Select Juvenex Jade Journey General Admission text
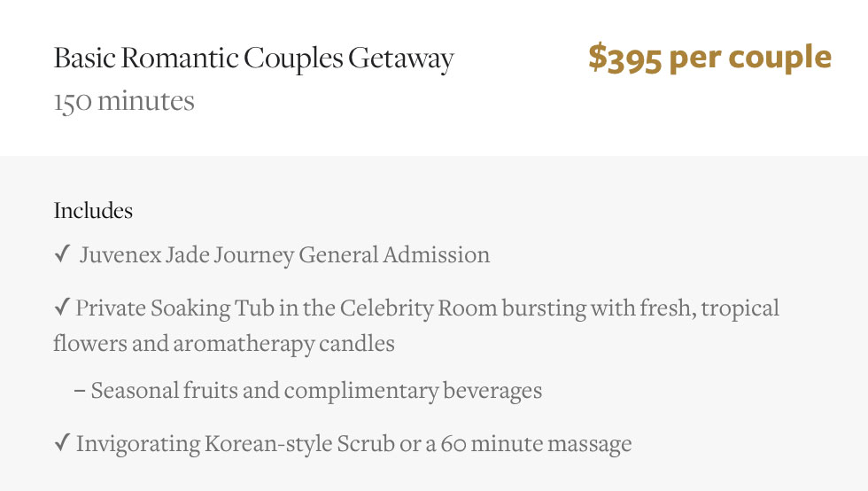This screenshot has width=868, height=491. (284, 255)
